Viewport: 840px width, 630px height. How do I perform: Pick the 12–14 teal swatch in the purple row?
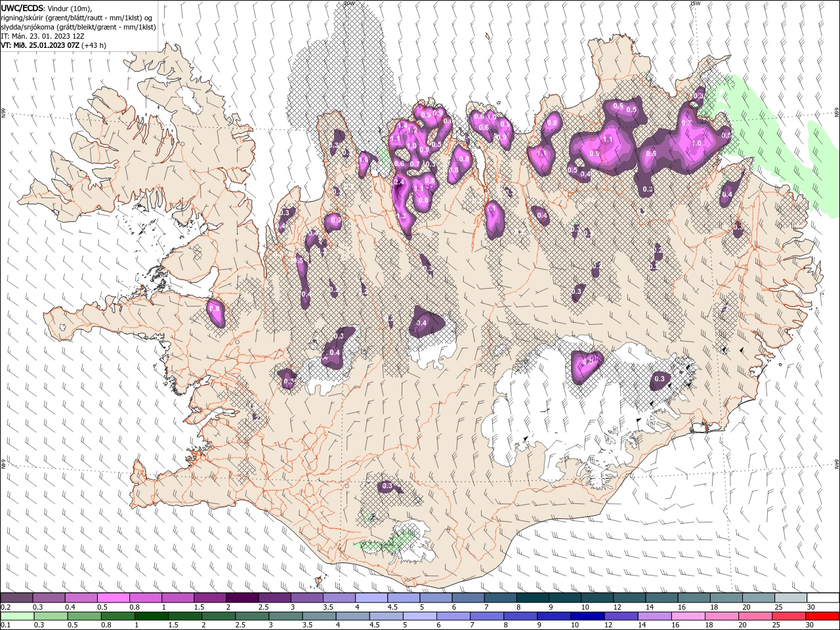629,598
